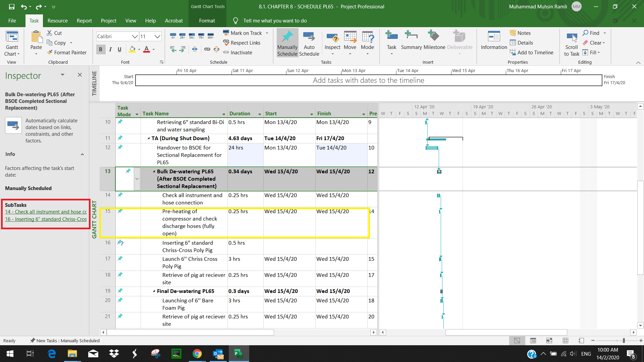Click the Scroll to Task icon
The image size is (644, 362).
(x=572, y=37)
